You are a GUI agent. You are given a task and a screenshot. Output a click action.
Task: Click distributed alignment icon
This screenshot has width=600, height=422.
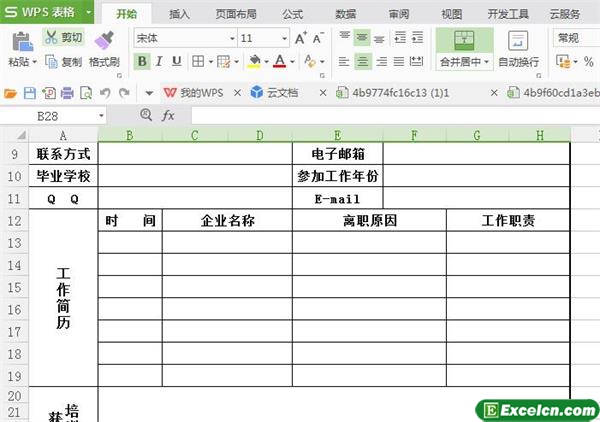[416, 61]
